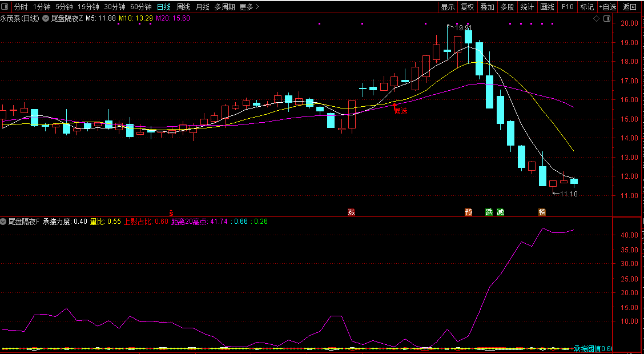Click the M20: 15.60 value
Screen dimensions: 644x354
click(173, 18)
